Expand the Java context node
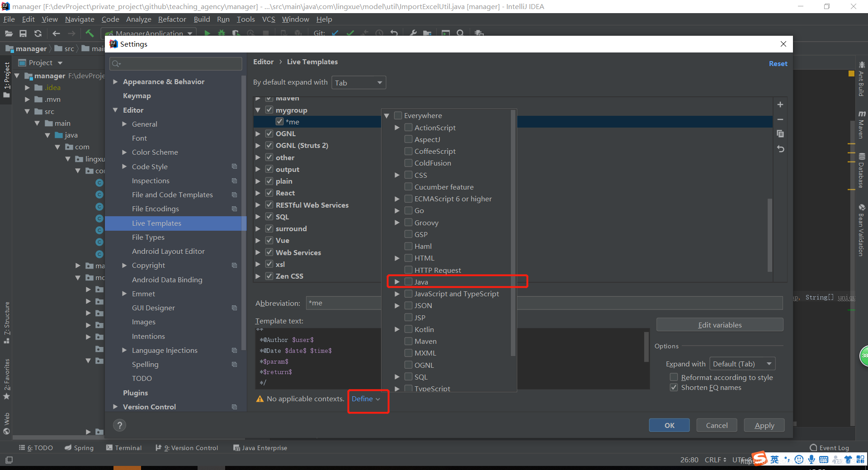The width and height of the screenshot is (868, 470). 397,282
